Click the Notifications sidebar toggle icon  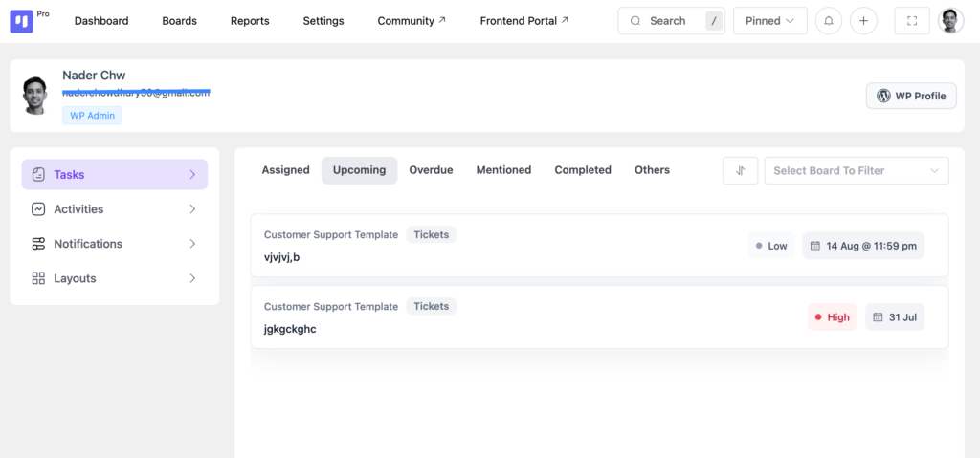[x=38, y=244]
